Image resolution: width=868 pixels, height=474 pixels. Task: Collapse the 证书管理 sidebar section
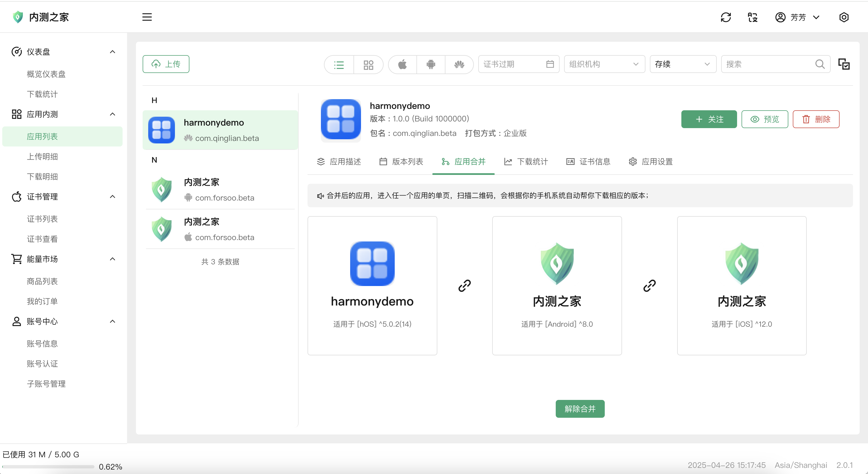coord(113,197)
